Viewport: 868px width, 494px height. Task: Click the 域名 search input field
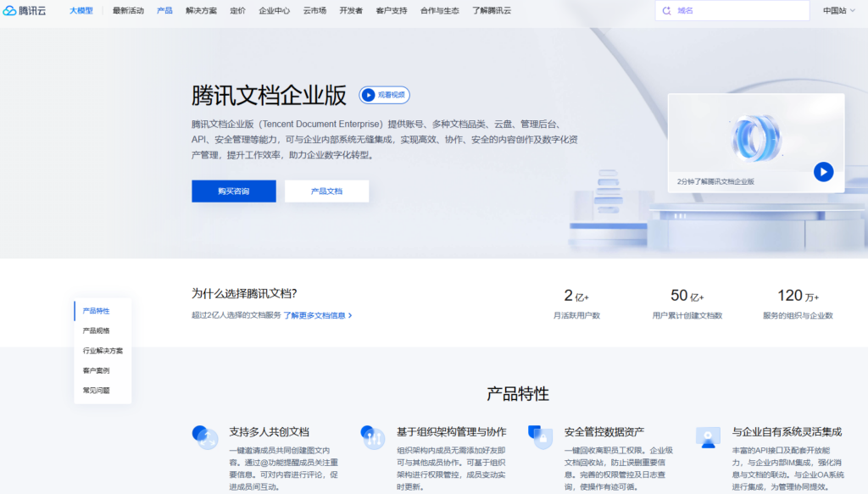pyautogui.click(x=732, y=10)
